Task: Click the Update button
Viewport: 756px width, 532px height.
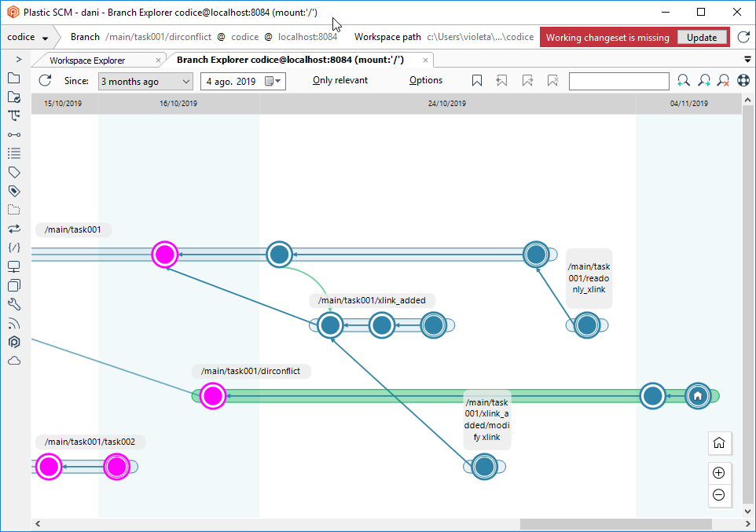Action: tap(702, 37)
